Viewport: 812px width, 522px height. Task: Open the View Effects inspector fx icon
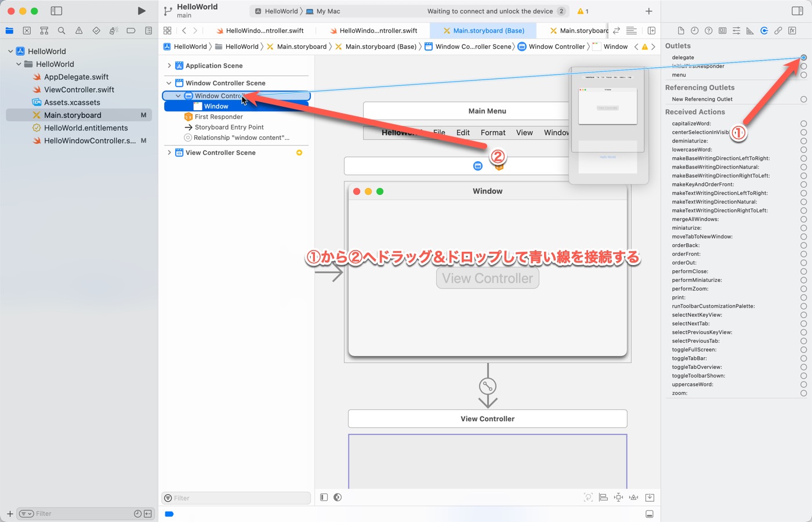click(x=792, y=31)
